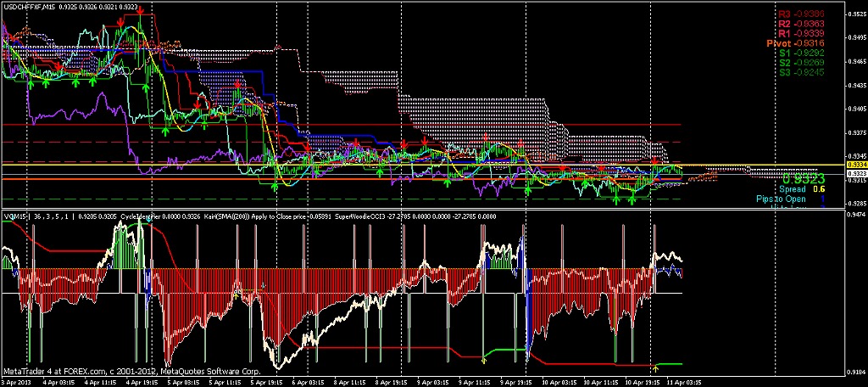Click the 9 Apr 19:15 time label
This screenshot has width=868, height=387.
(x=516, y=382)
